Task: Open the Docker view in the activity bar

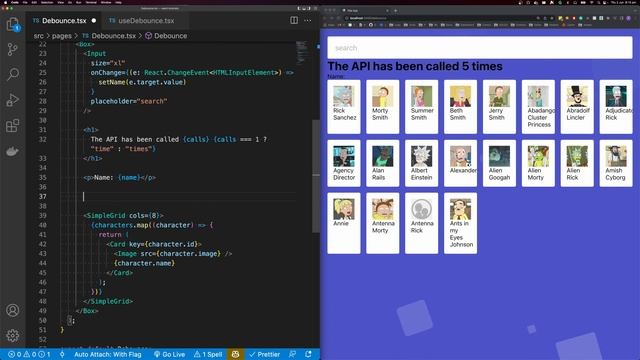Action: tap(13, 151)
